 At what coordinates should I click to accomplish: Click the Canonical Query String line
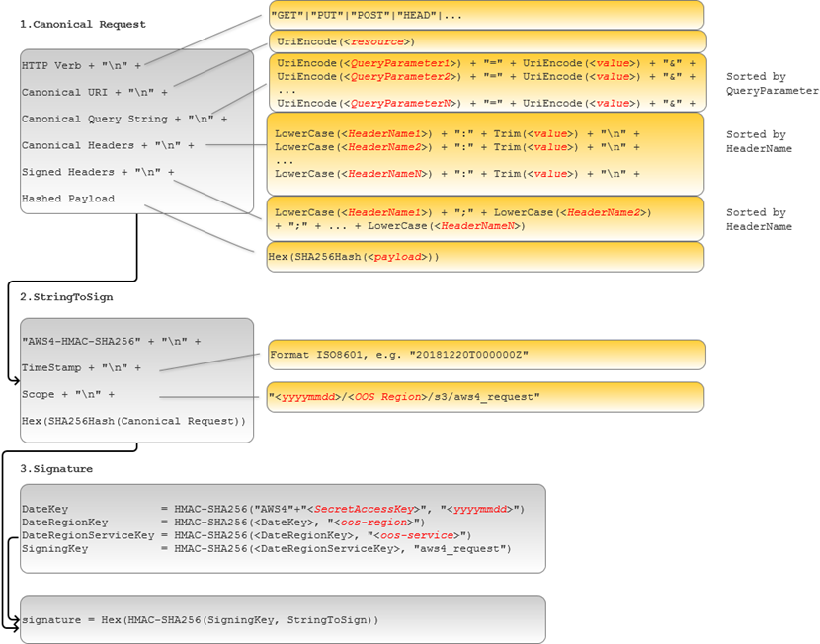(123, 119)
